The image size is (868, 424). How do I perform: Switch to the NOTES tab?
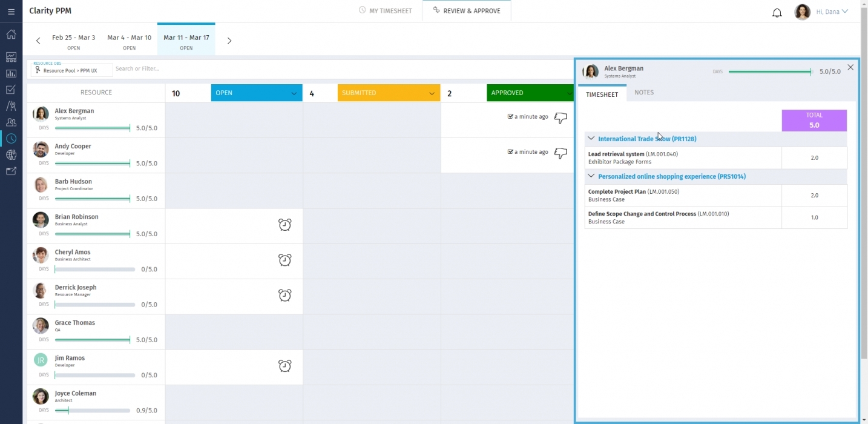click(x=643, y=92)
